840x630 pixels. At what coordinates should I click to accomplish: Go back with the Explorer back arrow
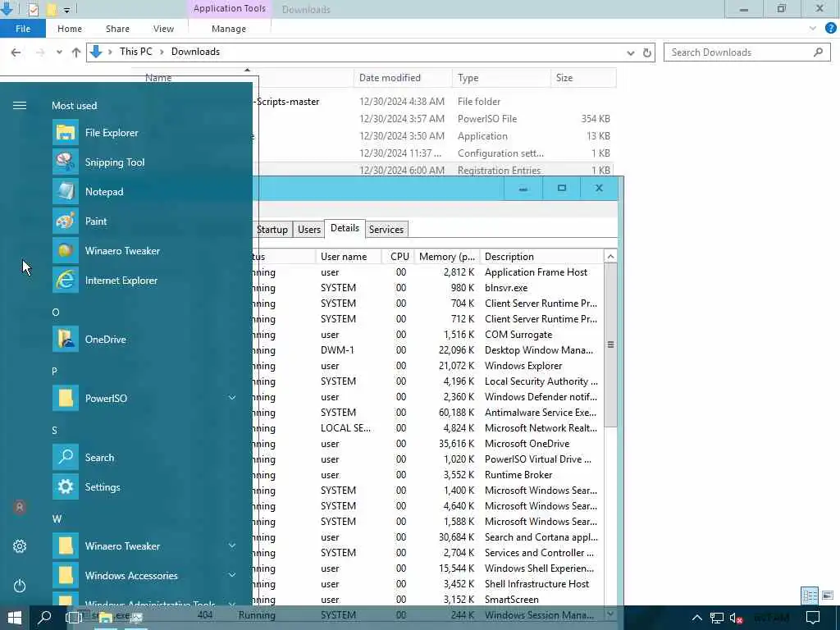click(16, 52)
